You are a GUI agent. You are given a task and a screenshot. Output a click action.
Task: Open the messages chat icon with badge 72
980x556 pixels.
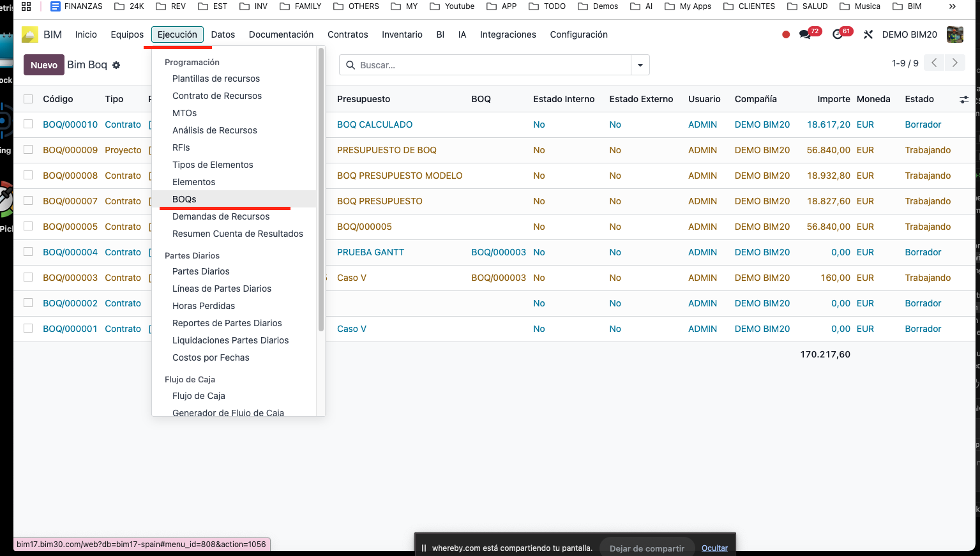(x=806, y=34)
